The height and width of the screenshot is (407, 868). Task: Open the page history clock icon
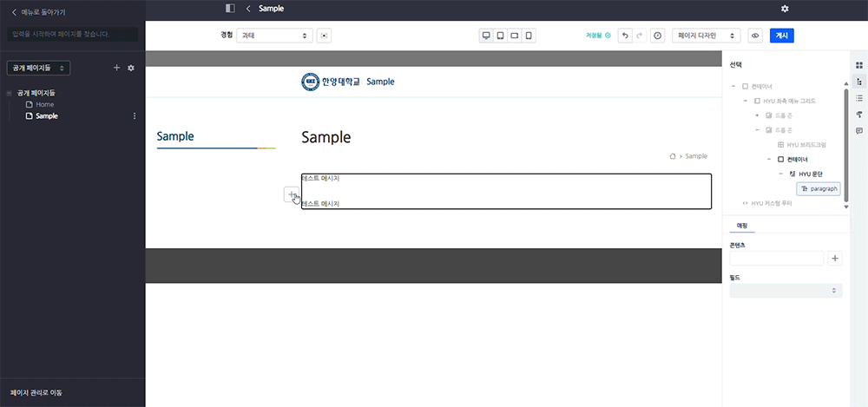pos(657,36)
